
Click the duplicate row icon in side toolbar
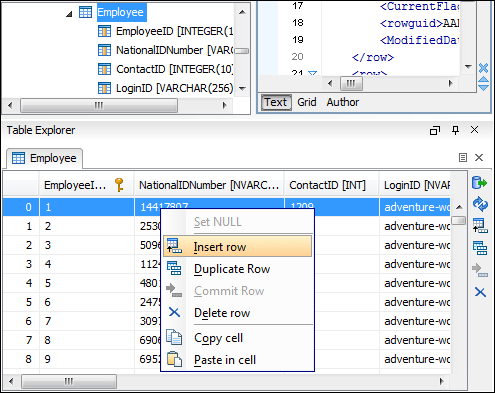pyautogui.click(x=480, y=248)
